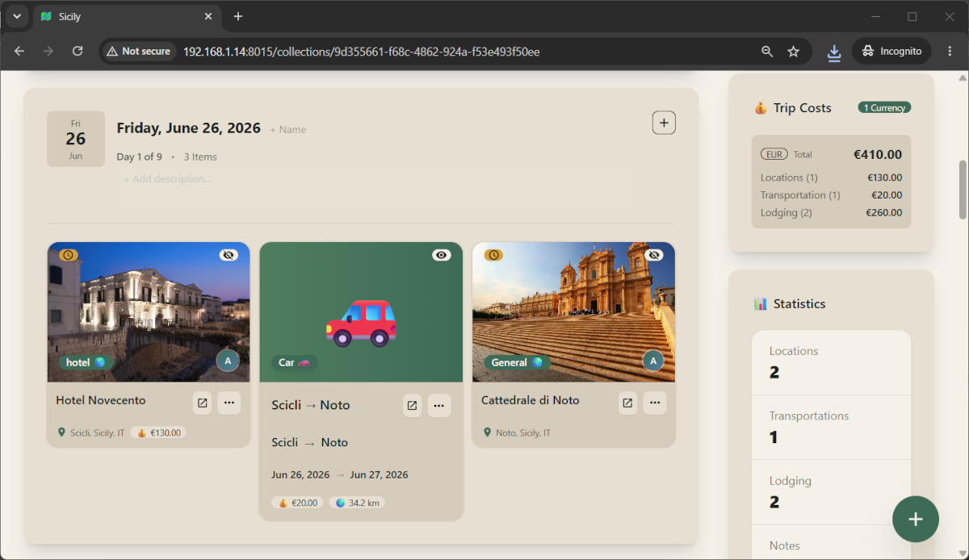Toggle visibility eye on Cattedrale di Noto card
The height and width of the screenshot is (560, 969).
point(654,255)
